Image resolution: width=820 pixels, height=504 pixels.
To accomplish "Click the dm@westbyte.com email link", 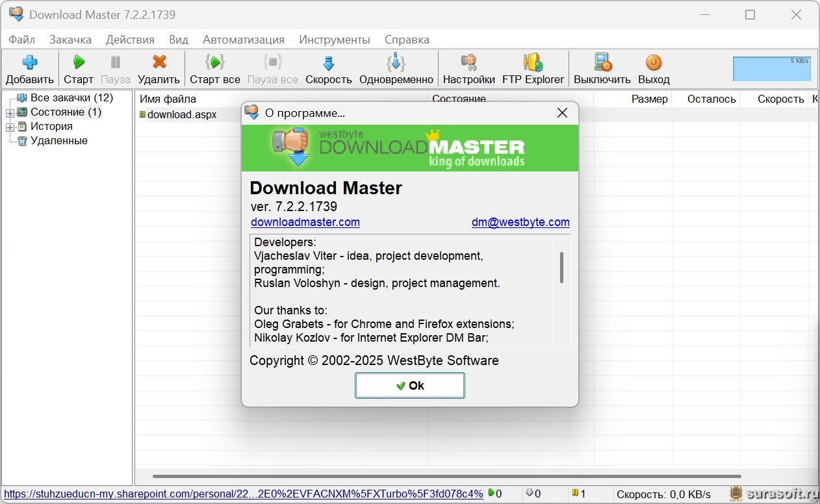I will click(x=520, y=222).
